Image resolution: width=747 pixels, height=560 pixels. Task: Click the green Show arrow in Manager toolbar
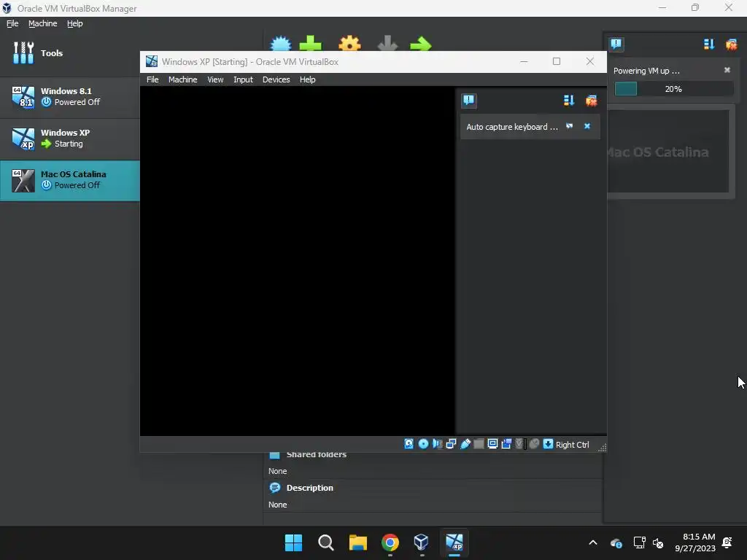pyautogui.click(x=421, y=44)
